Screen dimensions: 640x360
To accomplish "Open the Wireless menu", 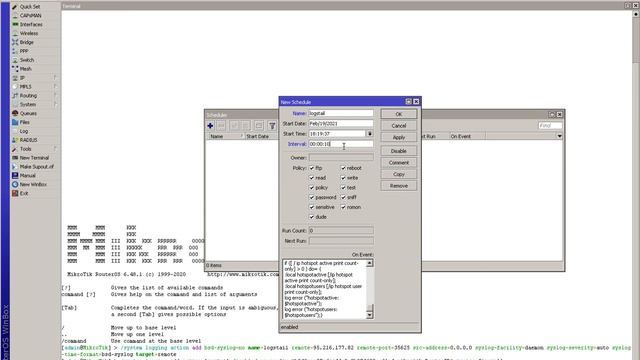I will (x=29, y=33).
